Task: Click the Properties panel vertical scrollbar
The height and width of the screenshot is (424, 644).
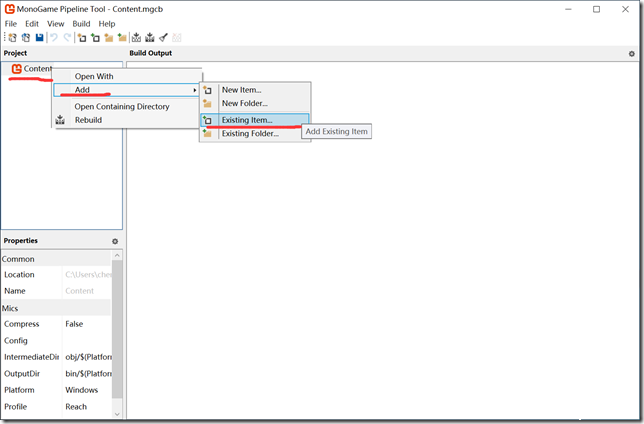Action: click(117, 330)
